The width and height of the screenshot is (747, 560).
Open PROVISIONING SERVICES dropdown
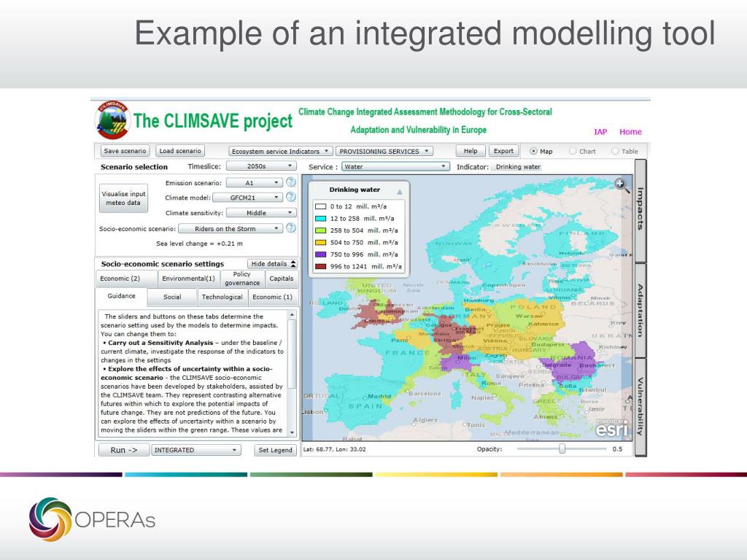[x=384, y=151]
